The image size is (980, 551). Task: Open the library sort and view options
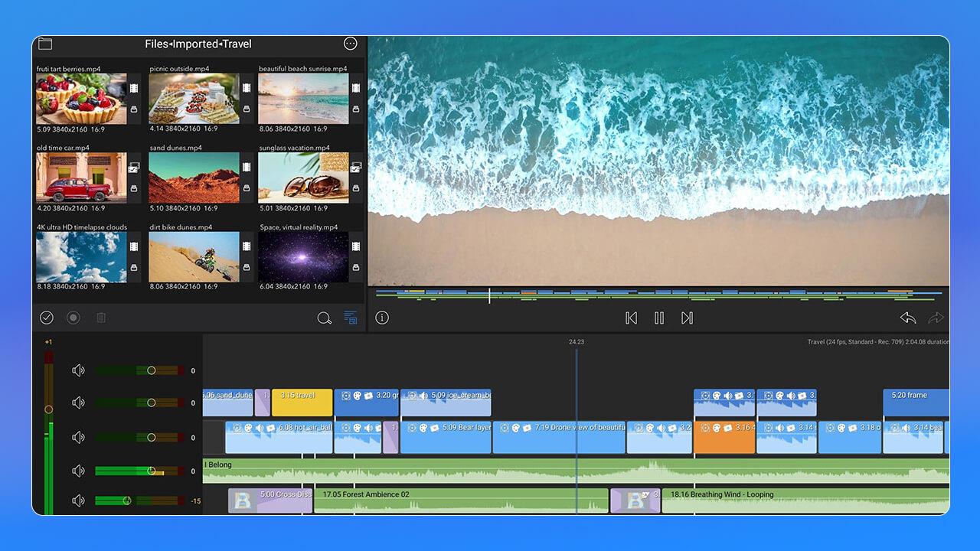[351, 318]
